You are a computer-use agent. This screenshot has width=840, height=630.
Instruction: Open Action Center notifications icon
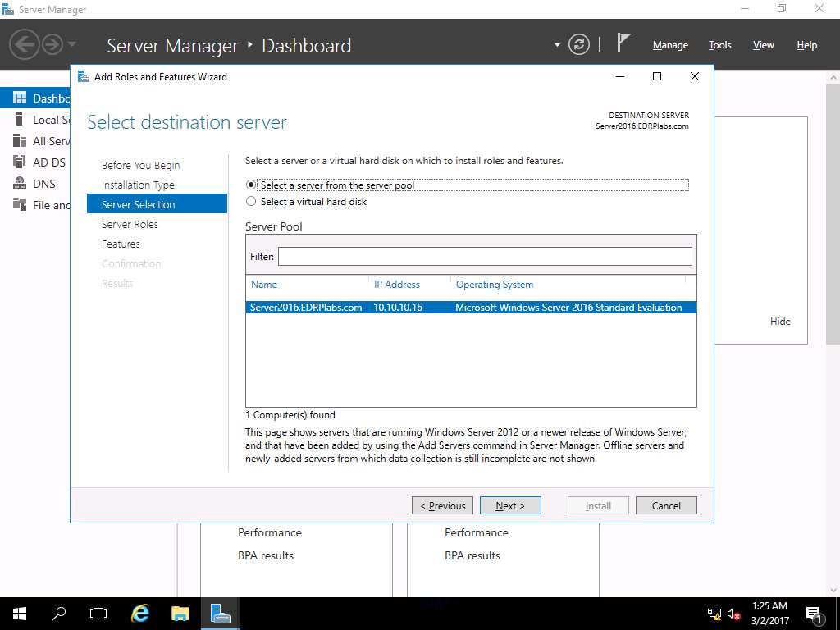point(813,614)
